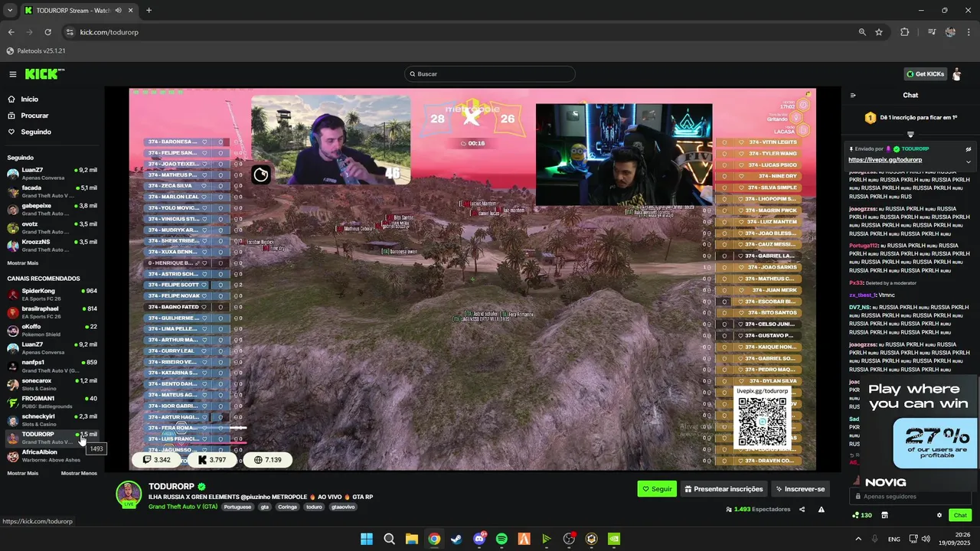Open oKoffo recommended channel
This screenshot has width=980, height=551.
[x=52, y=330]
